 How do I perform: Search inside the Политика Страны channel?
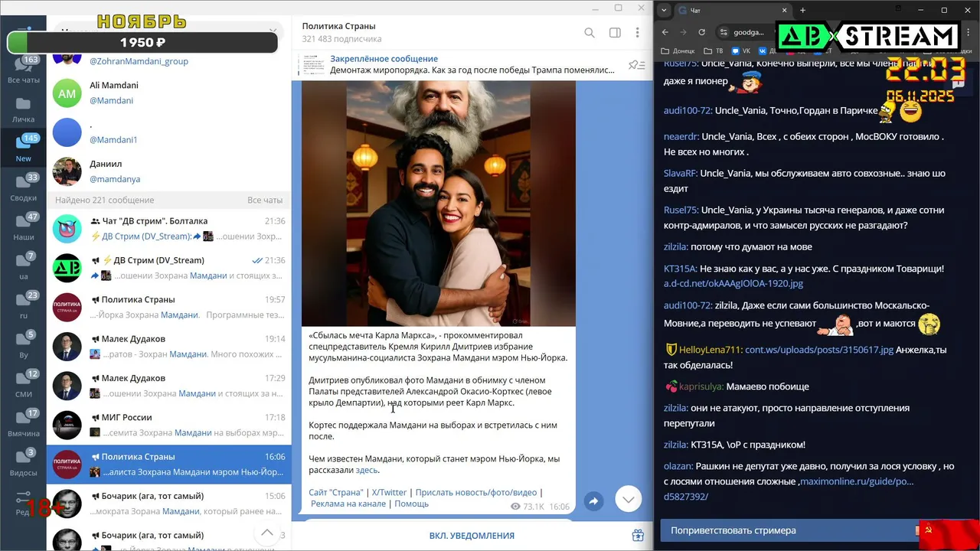(x=590, y=33)
